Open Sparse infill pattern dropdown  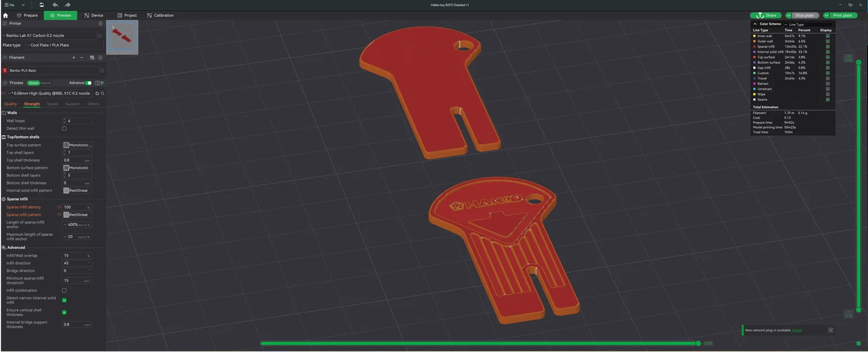coord(77,215)
